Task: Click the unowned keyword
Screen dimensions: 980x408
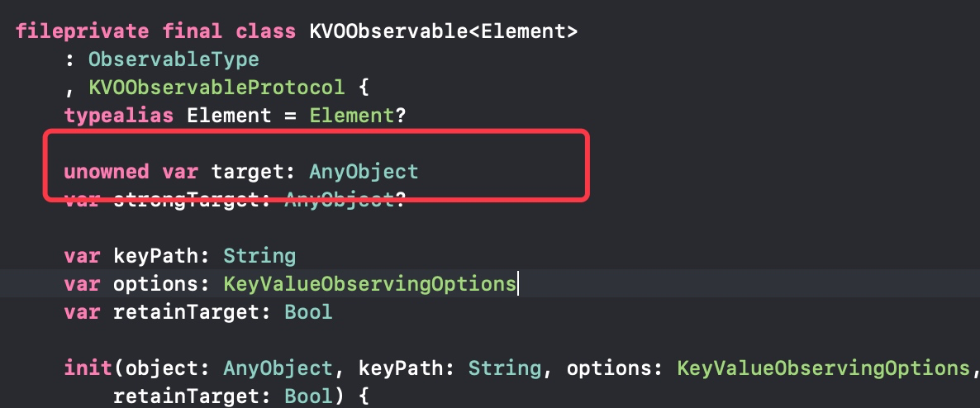Action: coord(107,171)
